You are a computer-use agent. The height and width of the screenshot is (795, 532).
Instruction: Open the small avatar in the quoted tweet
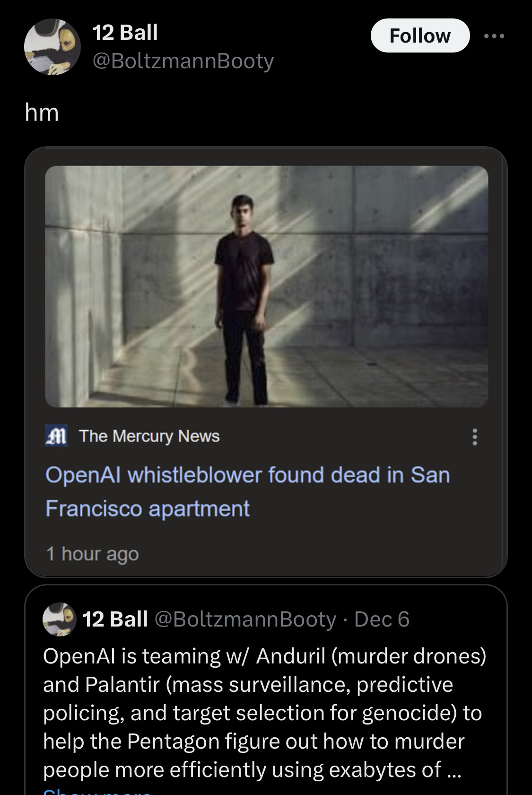(x=60, y=619)
